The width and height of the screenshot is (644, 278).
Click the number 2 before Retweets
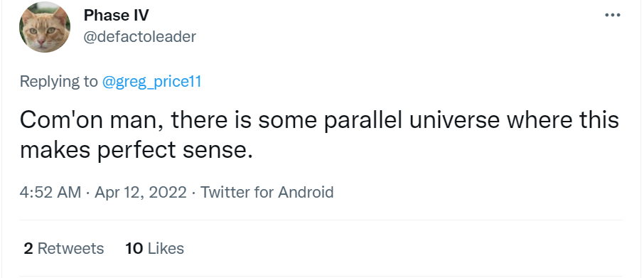pyautogui.click(x=28, y=248)
